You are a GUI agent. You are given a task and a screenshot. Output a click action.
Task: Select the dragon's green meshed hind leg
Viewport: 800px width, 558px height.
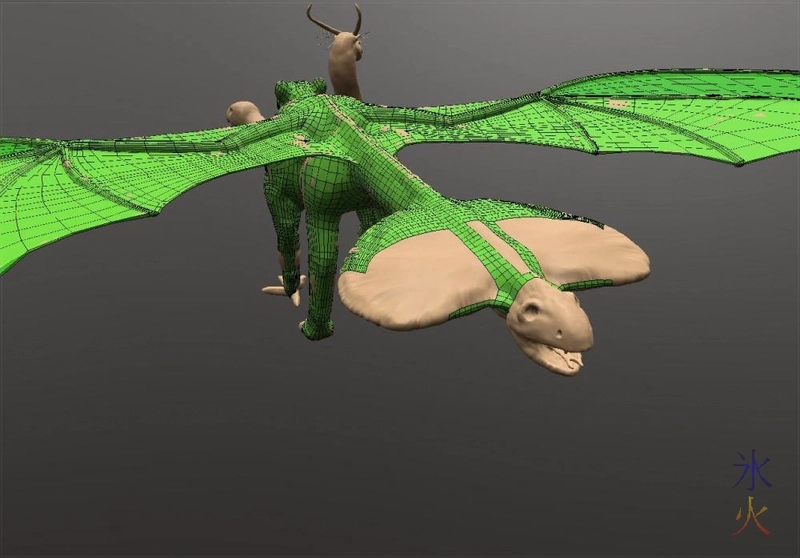(323, 245)
